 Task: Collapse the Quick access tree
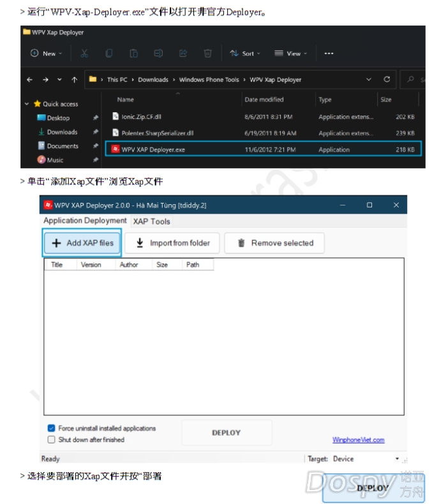click(x=27, y=104)
